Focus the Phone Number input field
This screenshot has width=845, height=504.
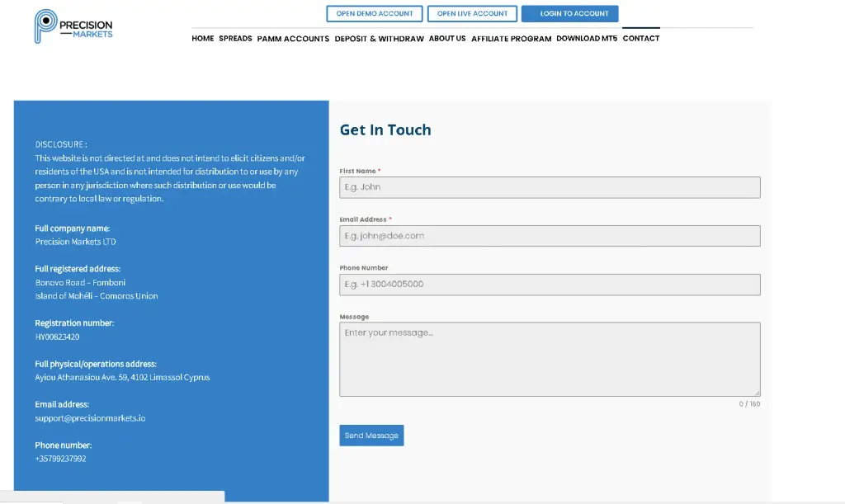click(550, 285)
